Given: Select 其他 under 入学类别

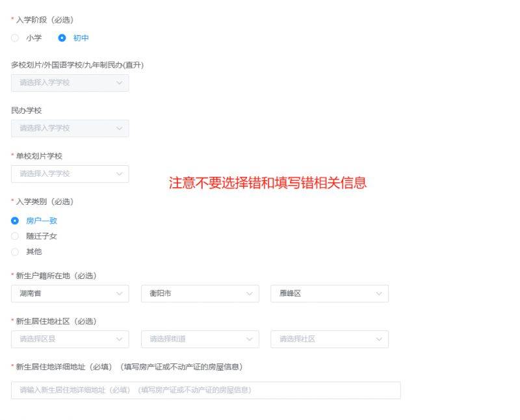Looking at the screenshot, I should tap(15, 252).
